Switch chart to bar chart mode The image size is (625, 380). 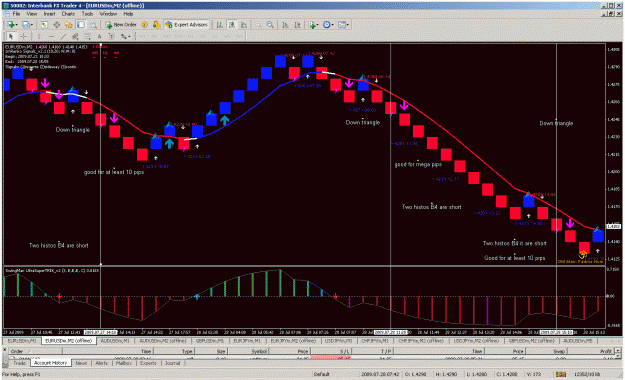pos(219,25)
